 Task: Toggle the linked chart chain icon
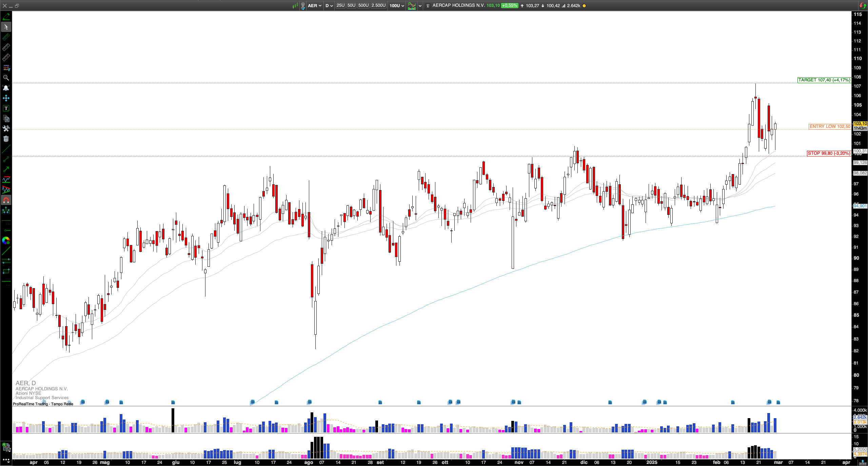pyautogui.click(x=303, y=5)
